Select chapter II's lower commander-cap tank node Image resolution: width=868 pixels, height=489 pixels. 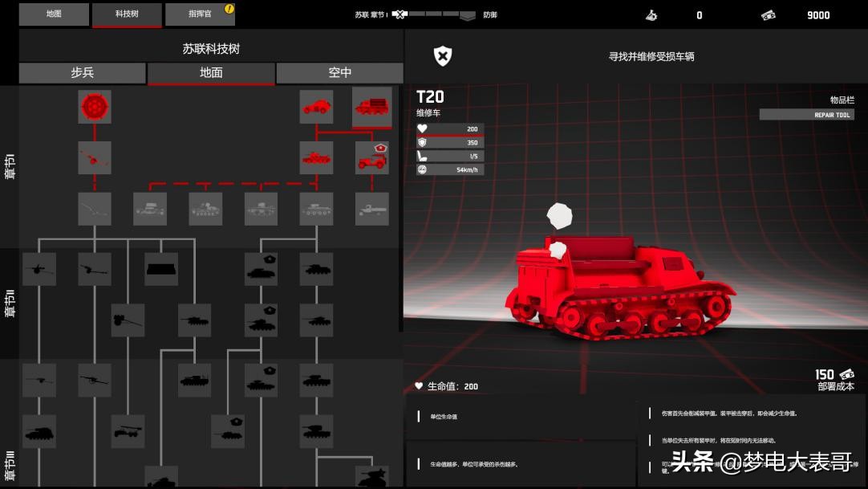tap(261, 320)
